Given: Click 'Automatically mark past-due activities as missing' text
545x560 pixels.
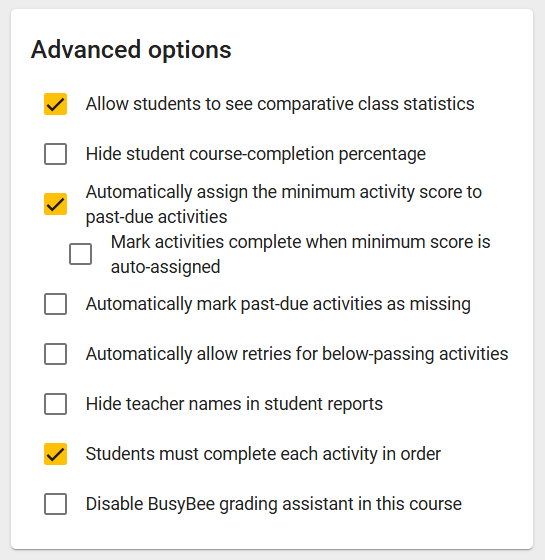Looking at the screenshot, I should [278, 304].
